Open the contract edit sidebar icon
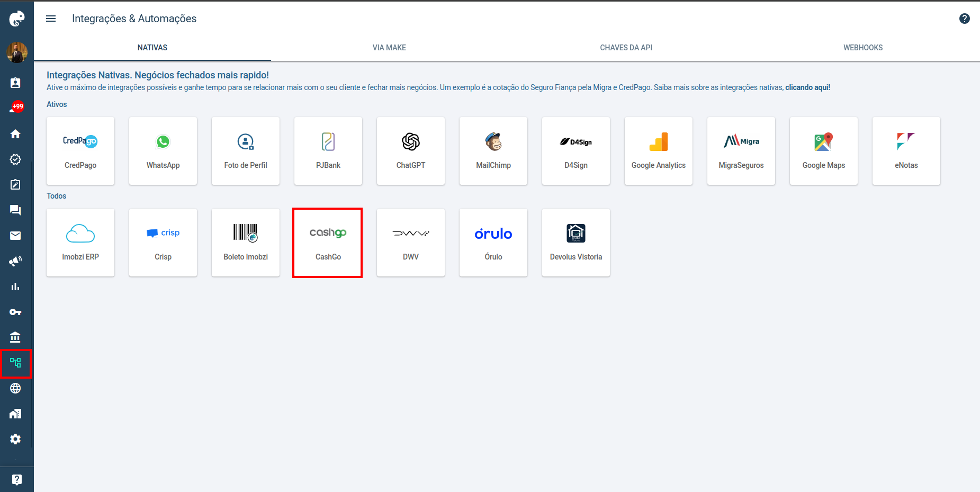 (15, 185)
